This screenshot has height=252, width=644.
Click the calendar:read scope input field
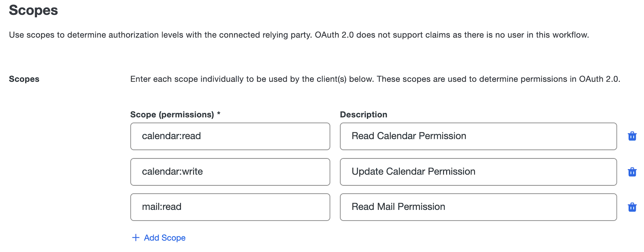point(230,136)
